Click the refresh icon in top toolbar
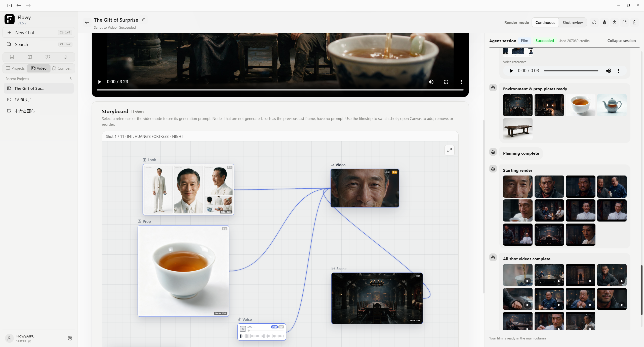 pos(594,22)
